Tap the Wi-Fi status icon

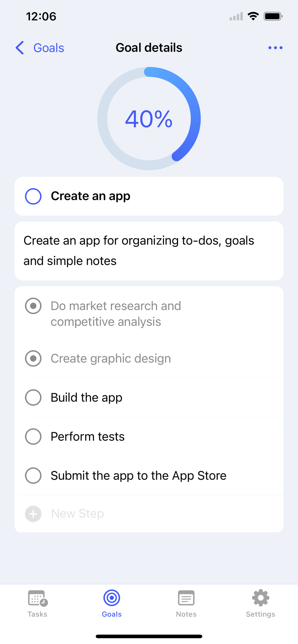pos(253,16)
